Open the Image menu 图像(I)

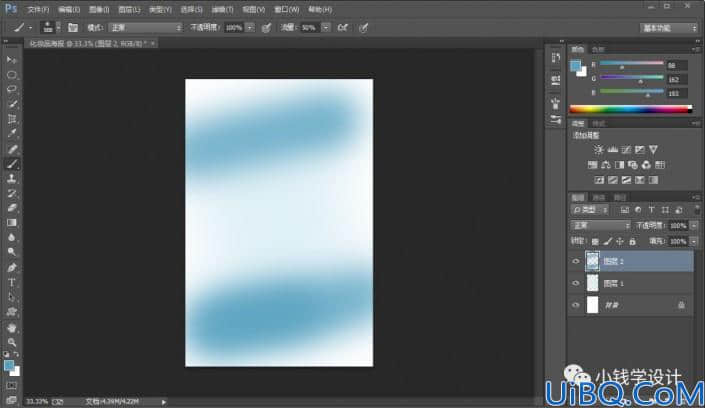(x=99, y=9)
